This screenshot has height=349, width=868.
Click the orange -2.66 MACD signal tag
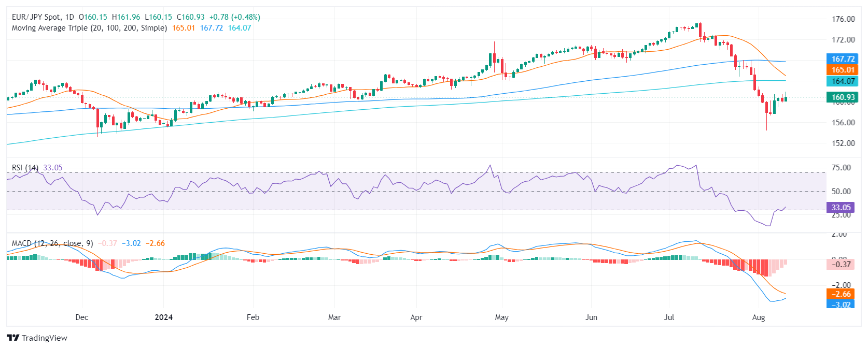coord(841,294)
